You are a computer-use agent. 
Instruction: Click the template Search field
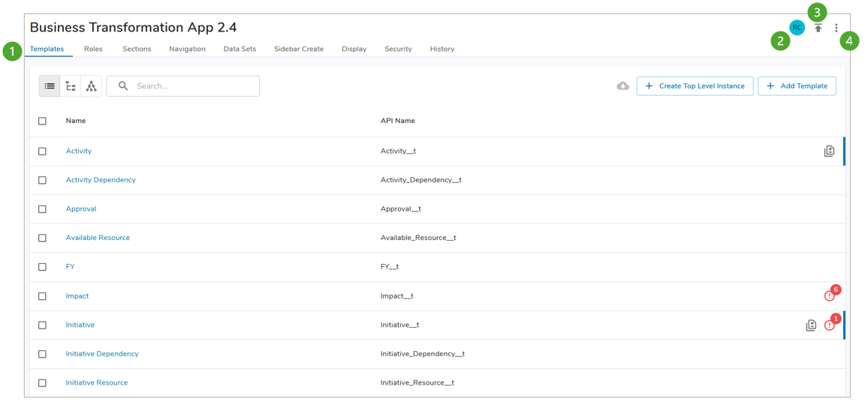pyautogui.click(x=191, y=86)
